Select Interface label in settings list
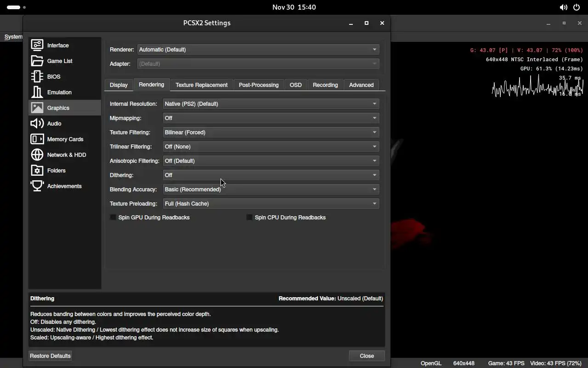 point(58,45)
